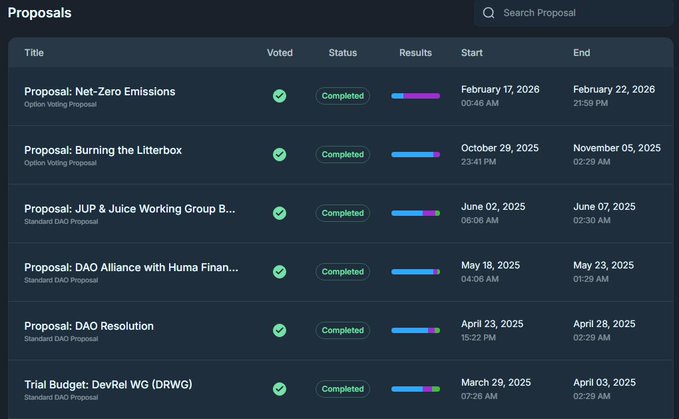Click the voted checkmark for Net-Zero Emissions
The image size is (679, 419).
tap(279, 96)
